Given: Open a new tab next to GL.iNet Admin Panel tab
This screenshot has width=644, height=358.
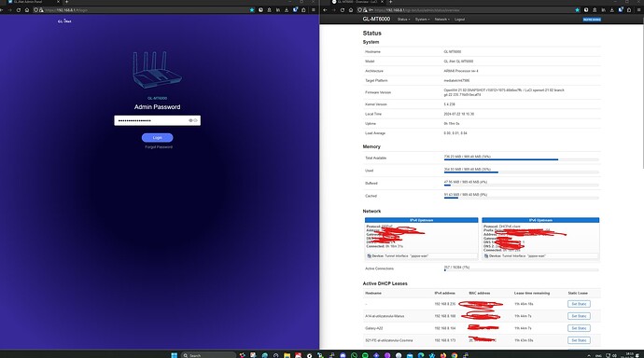Looking at the screenshot, I should pyautogui.click(x=66, y=2).
